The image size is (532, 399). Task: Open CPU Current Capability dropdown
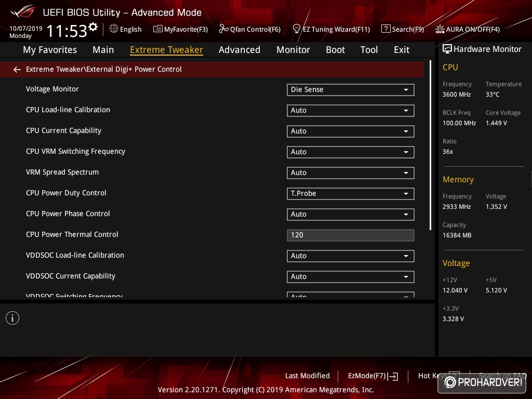click(351, 131)
